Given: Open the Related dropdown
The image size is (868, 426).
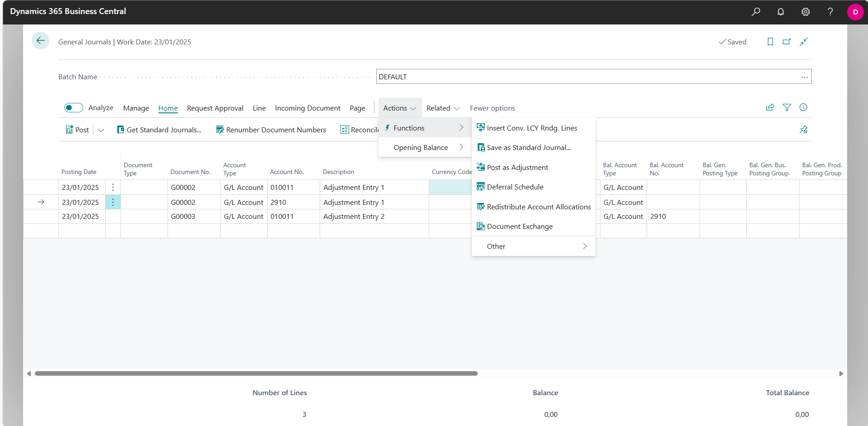Looking at the screenshot, I should tap(443, 108).
